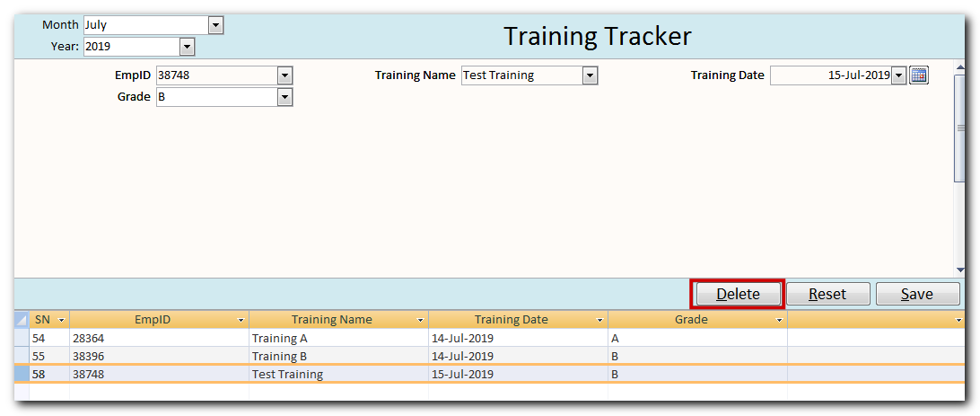Click the Grade A cell in row 54
The image size is (980, 416).
tap(697, 339)
